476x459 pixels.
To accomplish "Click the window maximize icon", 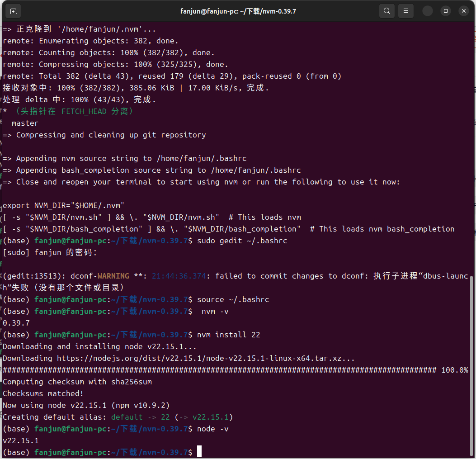I will tap(447, 11).
